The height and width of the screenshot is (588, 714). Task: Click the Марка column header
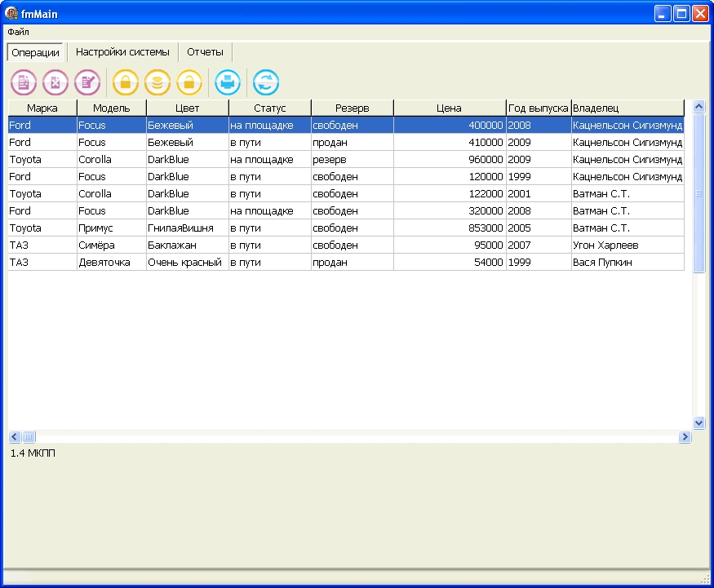click(x=42, y=108)
